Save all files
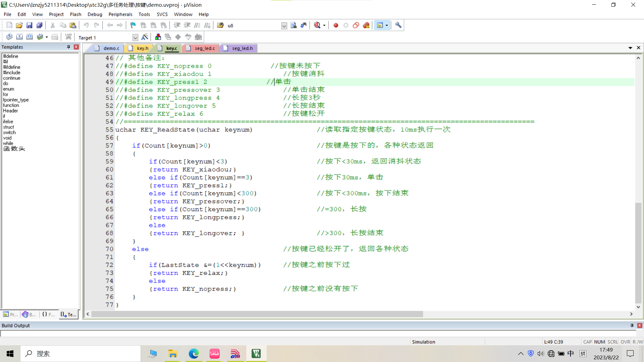 pos(40,25)
